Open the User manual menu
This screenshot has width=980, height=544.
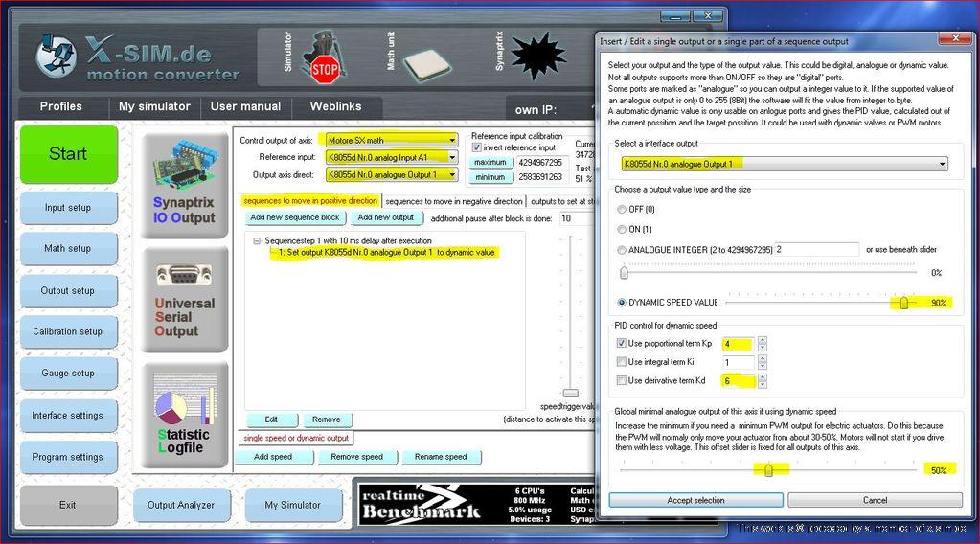[245, 106]
